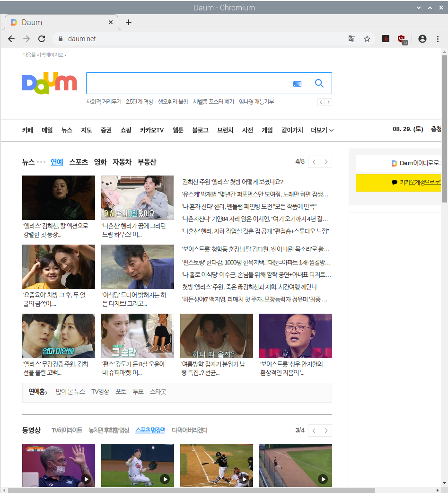The height and width of the screenshot is (493, 448).
Task: Open 브런치 in the navigation
Action: tap(225, 130)
